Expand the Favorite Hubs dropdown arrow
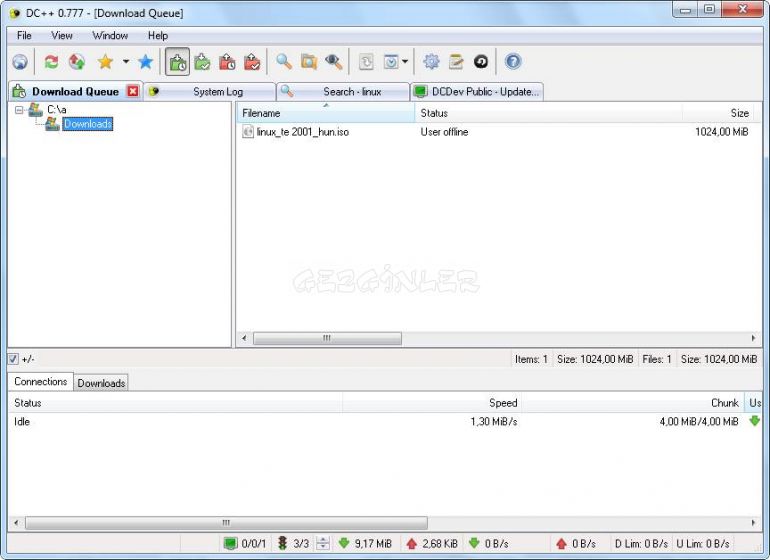Image resolution: width=770 pixels, height=560 pixels. (126, 62)
